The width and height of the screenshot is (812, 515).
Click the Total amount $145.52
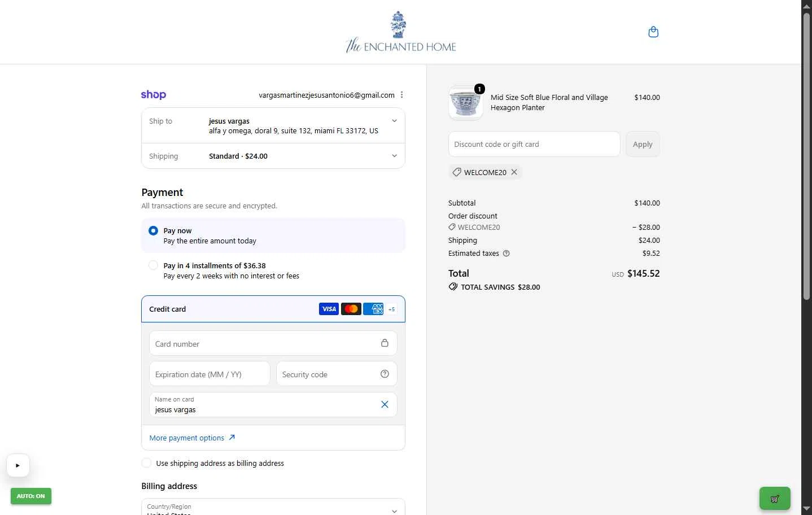point(643,273)
